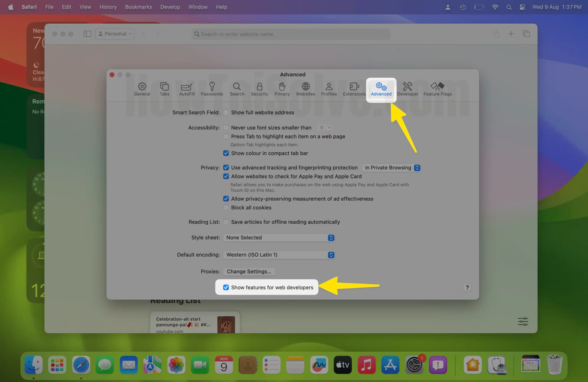588x382 pixels.
Task: Click the Change Settings proxies button
Action: click(x=249, y=272)
